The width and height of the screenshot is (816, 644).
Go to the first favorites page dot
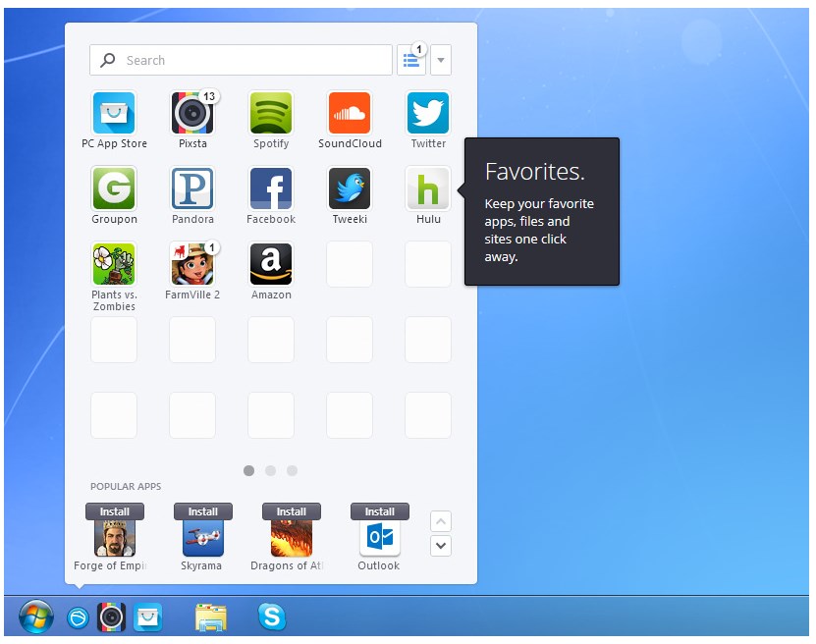(248, 471)
